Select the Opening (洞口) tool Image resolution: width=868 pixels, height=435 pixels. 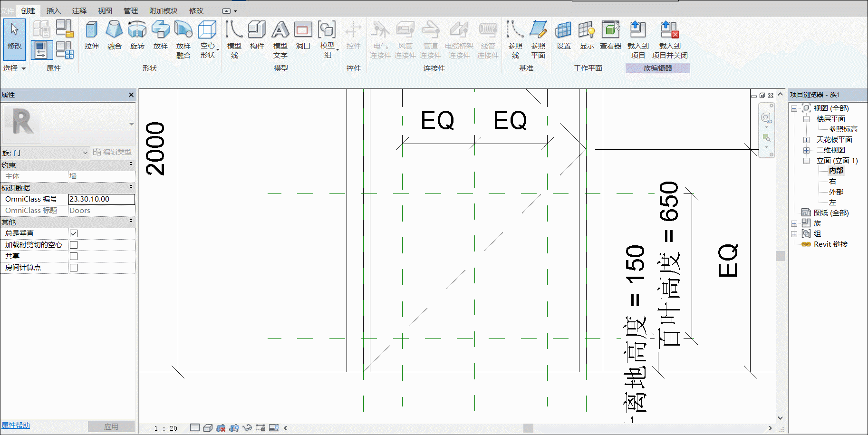[x=303, y=35]
